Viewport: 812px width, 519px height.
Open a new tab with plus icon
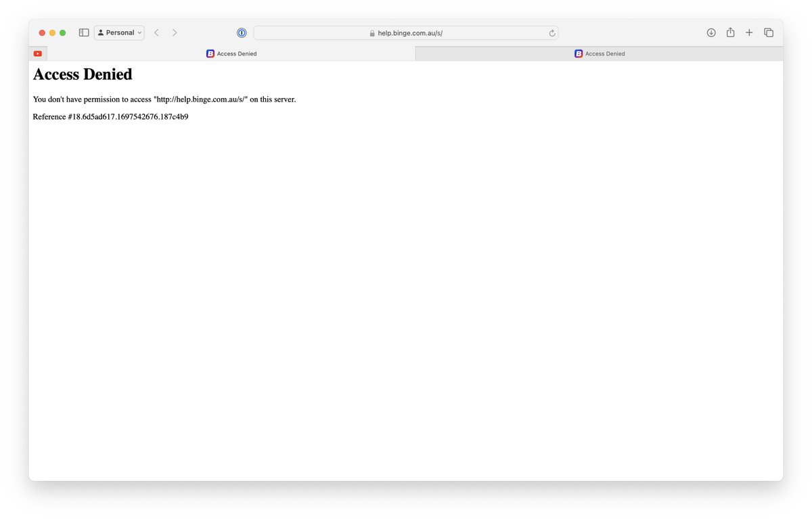(749, 32)
